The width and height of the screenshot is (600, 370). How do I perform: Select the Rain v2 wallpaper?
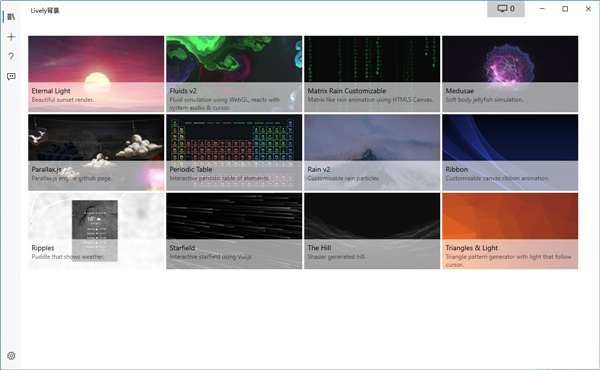(372, 152)
